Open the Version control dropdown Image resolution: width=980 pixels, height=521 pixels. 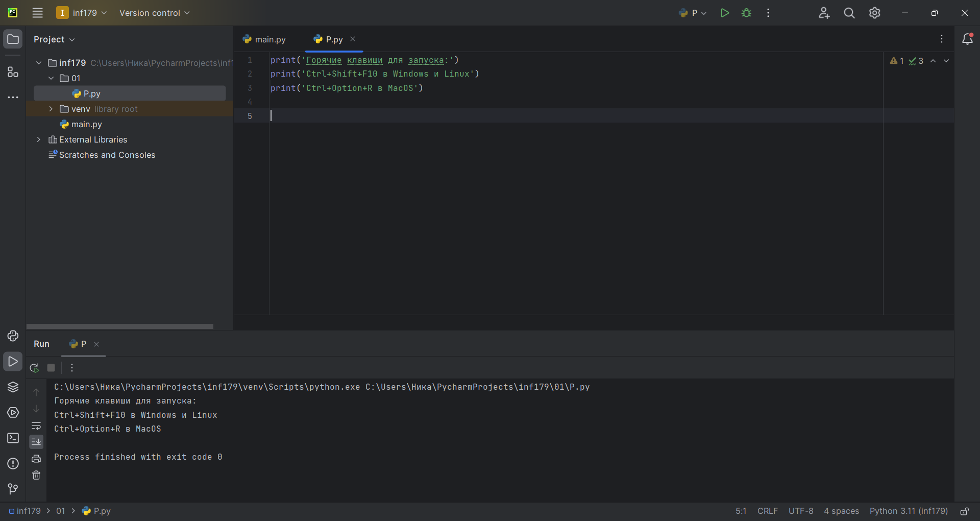pos(154,13)
